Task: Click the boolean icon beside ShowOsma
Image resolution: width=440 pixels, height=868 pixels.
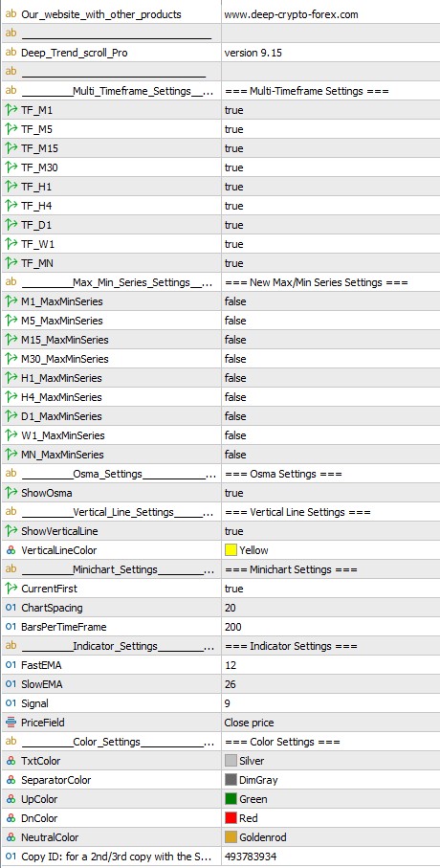Action: click(11, 493)
